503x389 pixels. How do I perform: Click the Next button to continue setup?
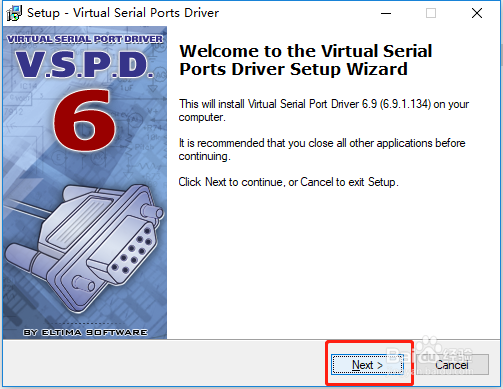367,365
